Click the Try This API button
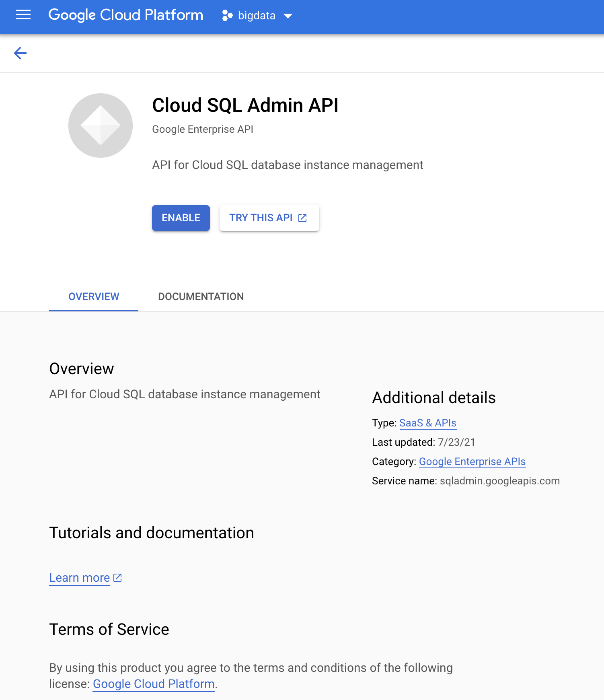Viewport: 604px width, 700px height. (x=269, y=218)
